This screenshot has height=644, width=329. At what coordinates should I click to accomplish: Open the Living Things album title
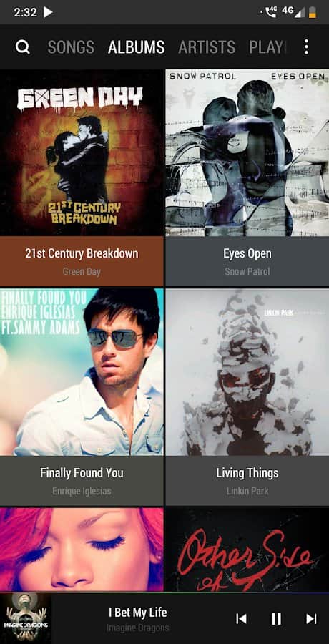click(x=247, y=473)
